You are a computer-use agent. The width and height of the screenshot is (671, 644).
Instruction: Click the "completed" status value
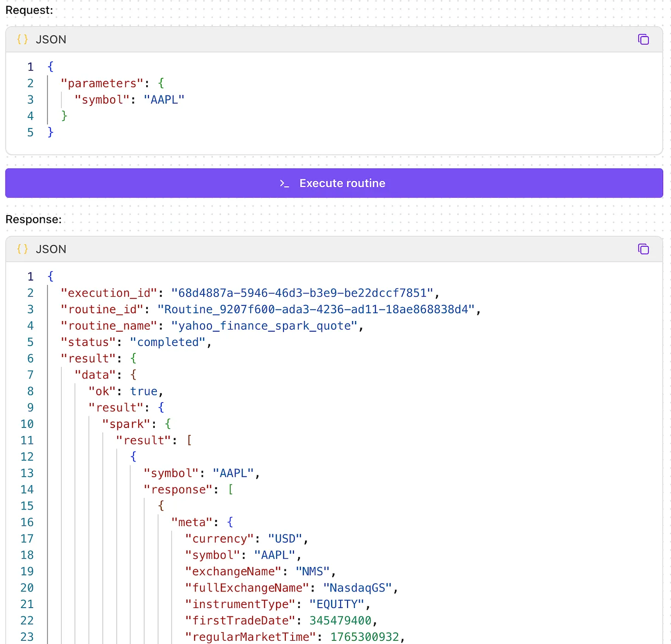click(168, 342)
